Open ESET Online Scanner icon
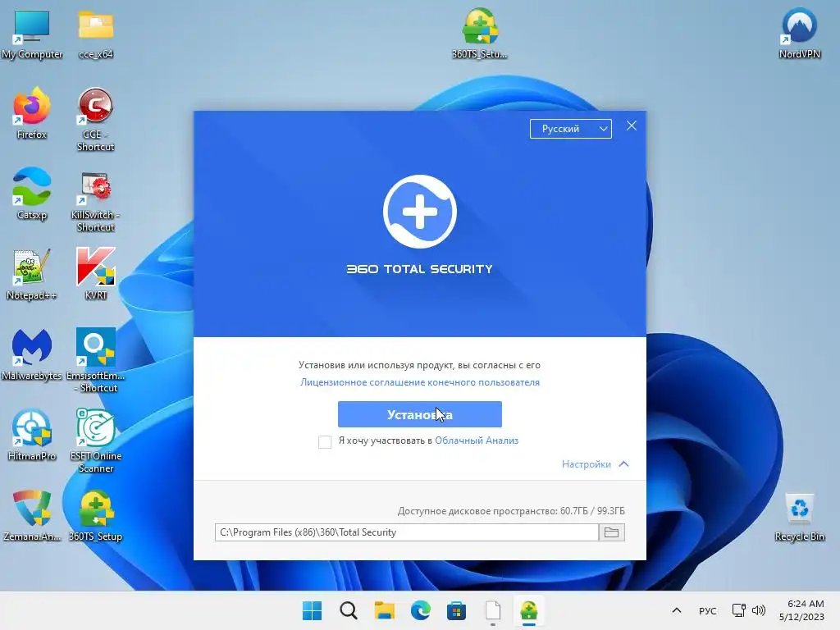The height and width of the screenshot is (630, 840). (96, 441)
